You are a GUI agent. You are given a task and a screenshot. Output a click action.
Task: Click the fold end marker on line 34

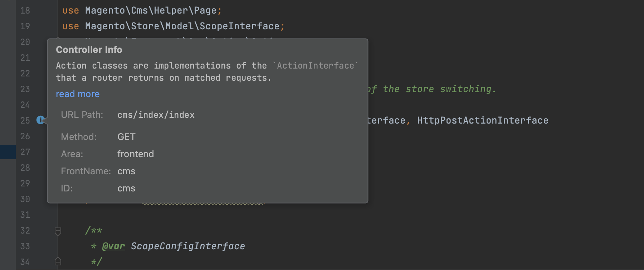[x=58, y=261]
